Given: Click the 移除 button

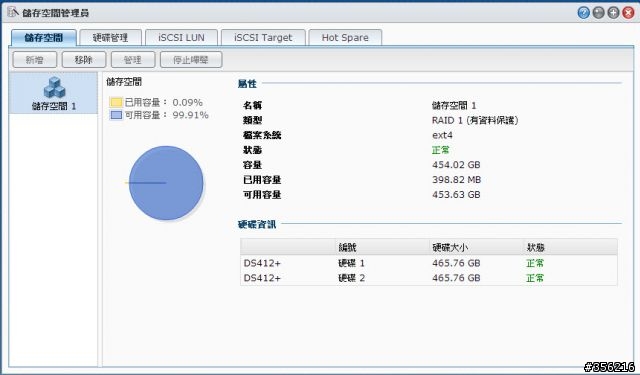Looking at the screenshot, I should pyautogui.click(x=83, y=60).
